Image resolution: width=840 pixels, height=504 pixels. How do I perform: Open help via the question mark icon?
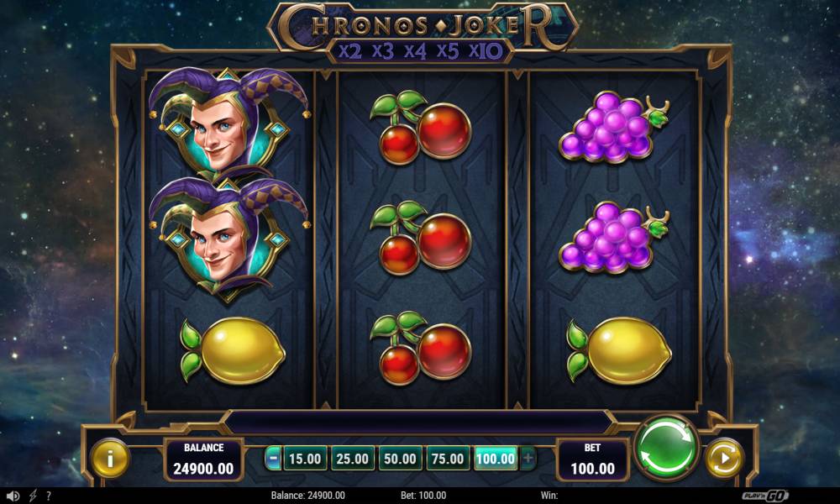pyautogui.click(x=48, y=496)
